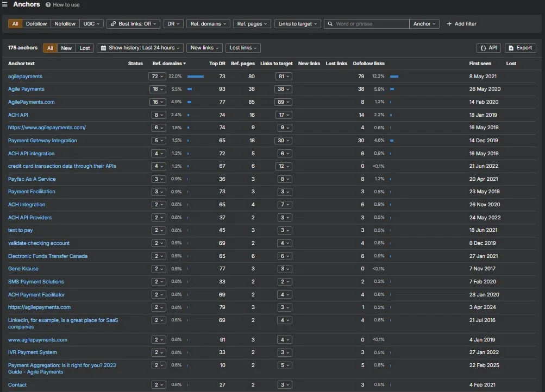The width and height of the screenshot is (545, 392).
Task: Open the Ref. domains filter dropdown
Action: 208,23
